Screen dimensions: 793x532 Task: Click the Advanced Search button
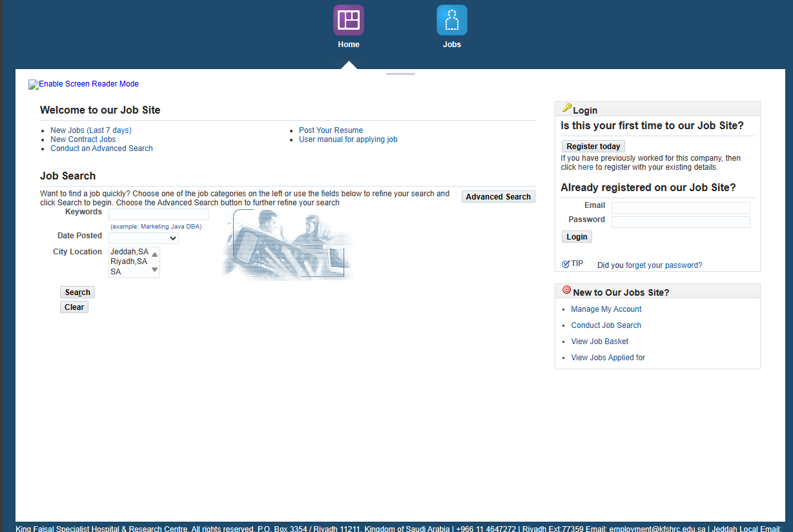pyautogui.click(x=498, y=197)
